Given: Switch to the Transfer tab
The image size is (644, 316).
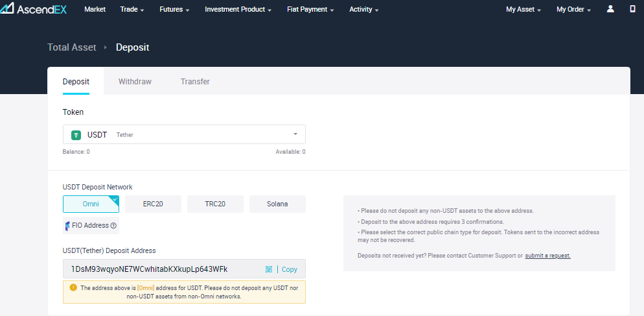Looking at the screenshot, I should tap(195, 82).
